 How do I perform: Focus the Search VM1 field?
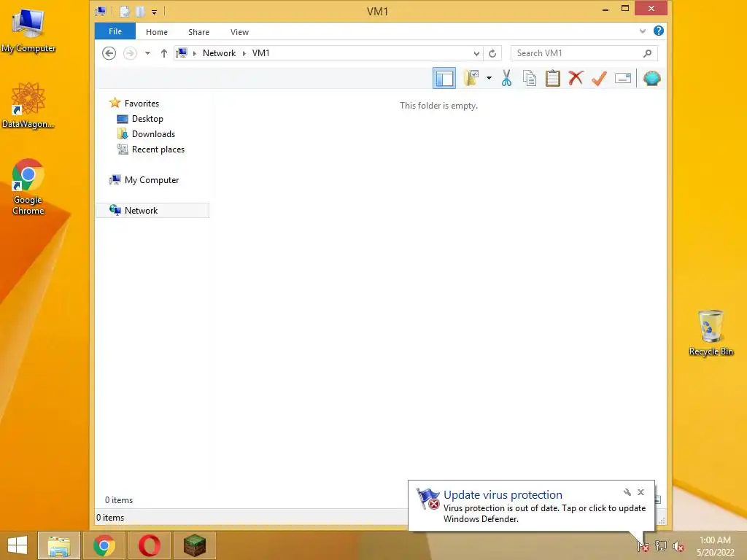coord(584,53)
